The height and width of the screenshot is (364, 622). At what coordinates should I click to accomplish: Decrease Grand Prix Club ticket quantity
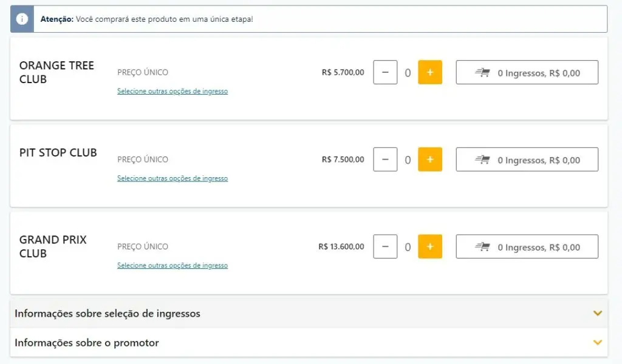[x=384, y=247]
